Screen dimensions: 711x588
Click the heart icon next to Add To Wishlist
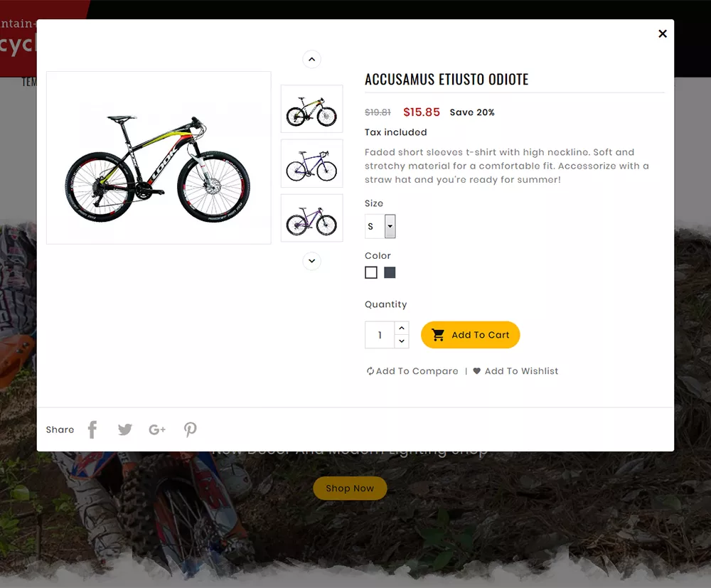click(x=475, y=370)
